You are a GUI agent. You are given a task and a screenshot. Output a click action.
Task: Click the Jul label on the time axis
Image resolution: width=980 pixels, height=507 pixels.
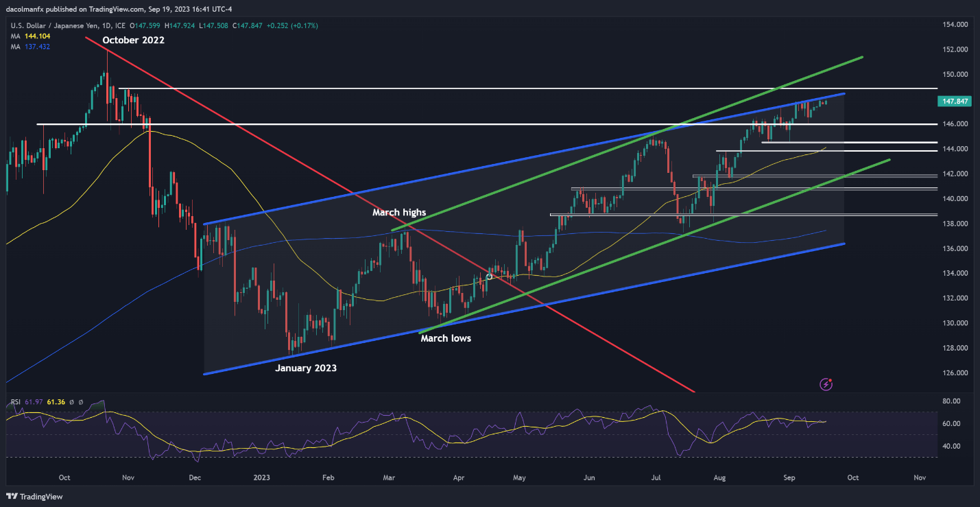click(655, 477)
